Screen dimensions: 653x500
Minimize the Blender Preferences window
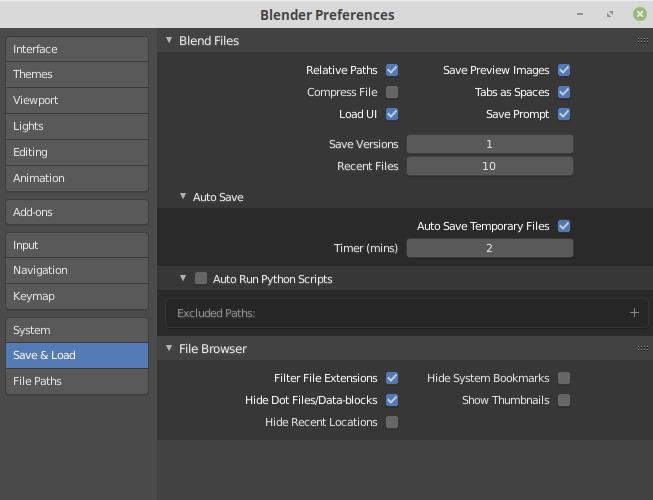pos(580,14)
